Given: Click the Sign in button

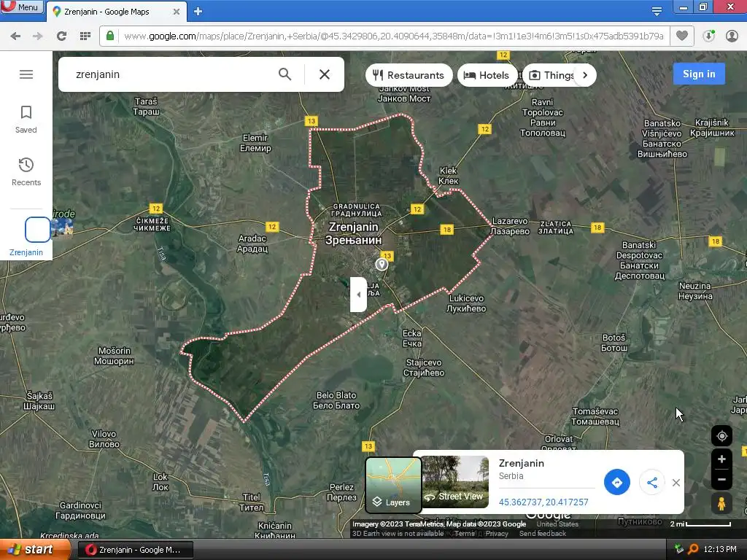Looking at the screenshot, I should point(699,74).
